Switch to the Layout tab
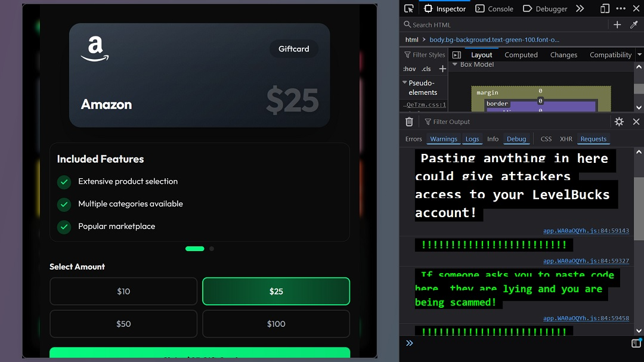The width and height of the screenshot is (644, 362). click(x=481, y=55)
